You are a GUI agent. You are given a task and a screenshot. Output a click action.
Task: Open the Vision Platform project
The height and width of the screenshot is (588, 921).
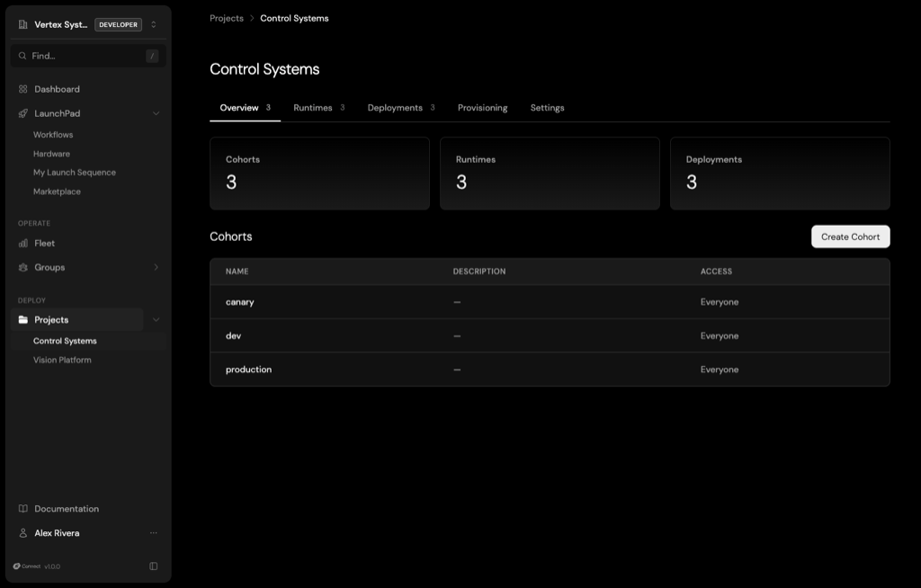click(62, 361)
